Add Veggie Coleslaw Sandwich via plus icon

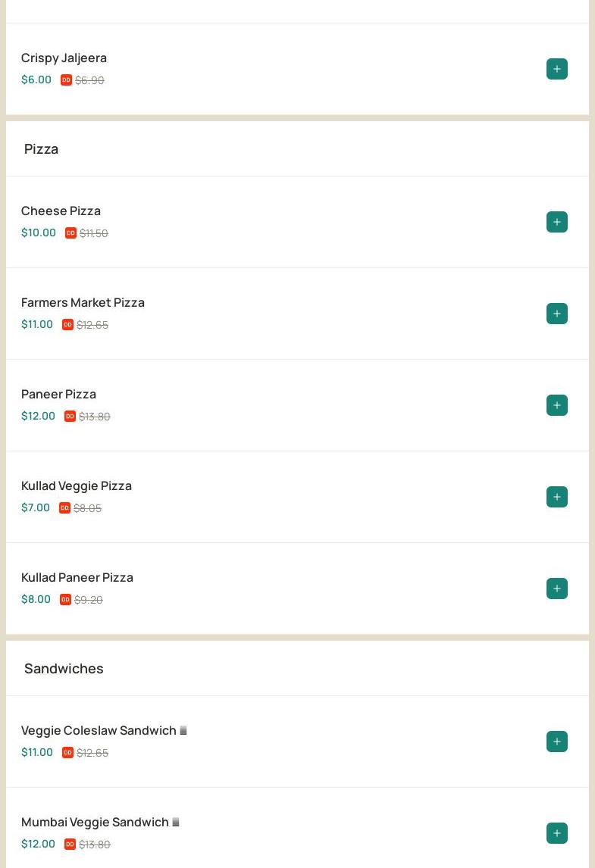pyautogui.click(x=556, y=742)
